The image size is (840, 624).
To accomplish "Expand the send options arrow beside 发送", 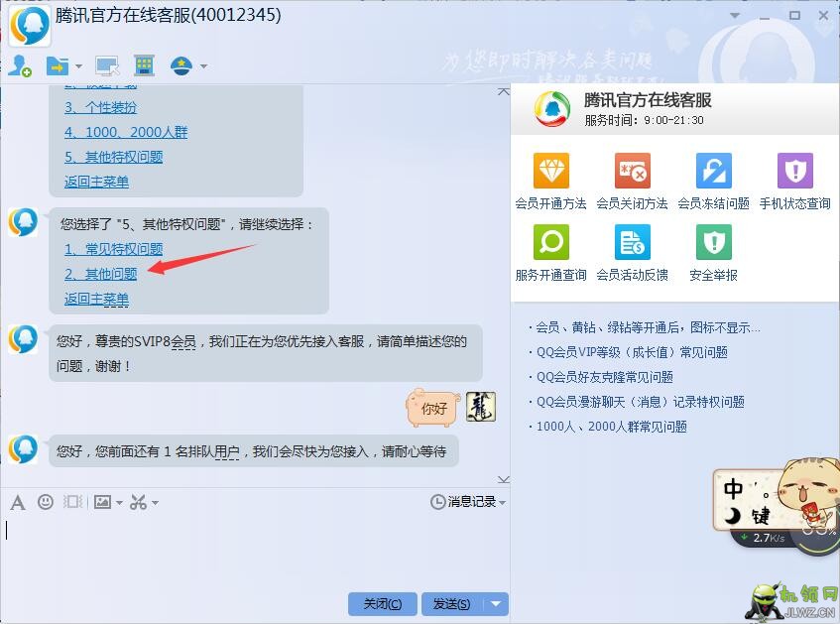I will [x=496, y=604].
